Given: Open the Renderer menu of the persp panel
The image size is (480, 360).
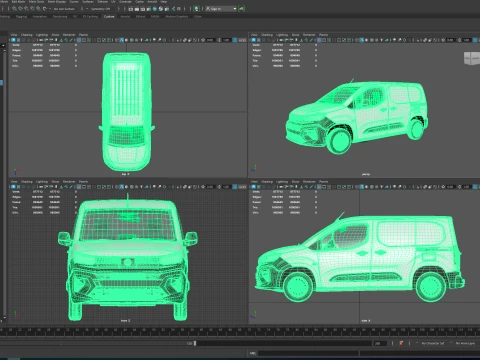Looking at the screenshot, I should pos(309,35).
